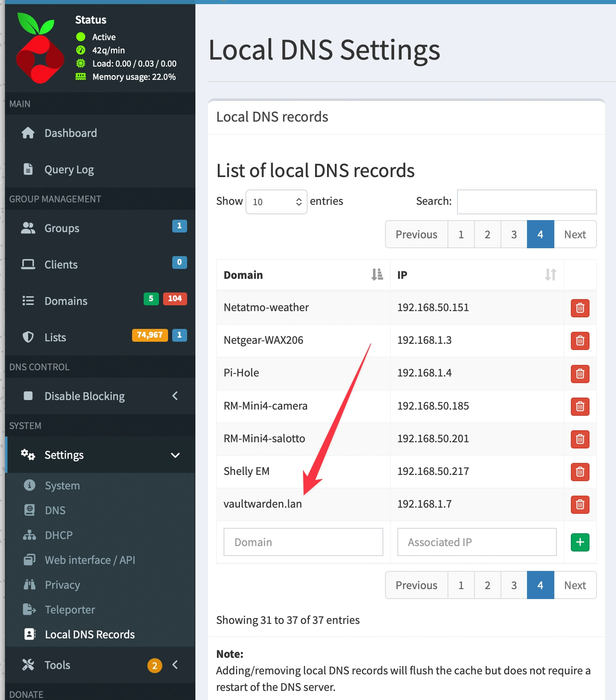Delete the vaultwarden.lan DNS record
The image size is (616, 700).
coord(580,504)
